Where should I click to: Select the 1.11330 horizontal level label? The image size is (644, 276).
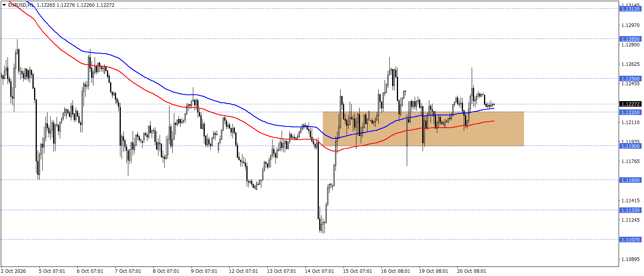(630, 210)
